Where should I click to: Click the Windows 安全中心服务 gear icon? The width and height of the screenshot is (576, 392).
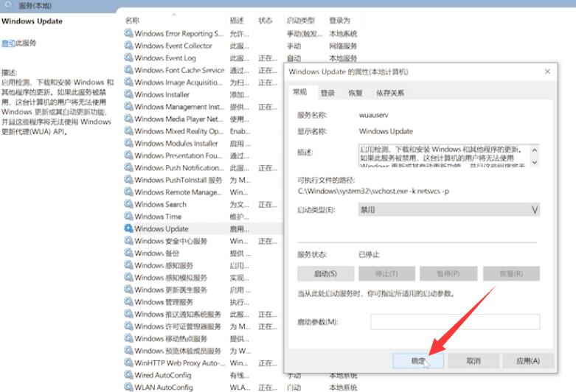128,241
